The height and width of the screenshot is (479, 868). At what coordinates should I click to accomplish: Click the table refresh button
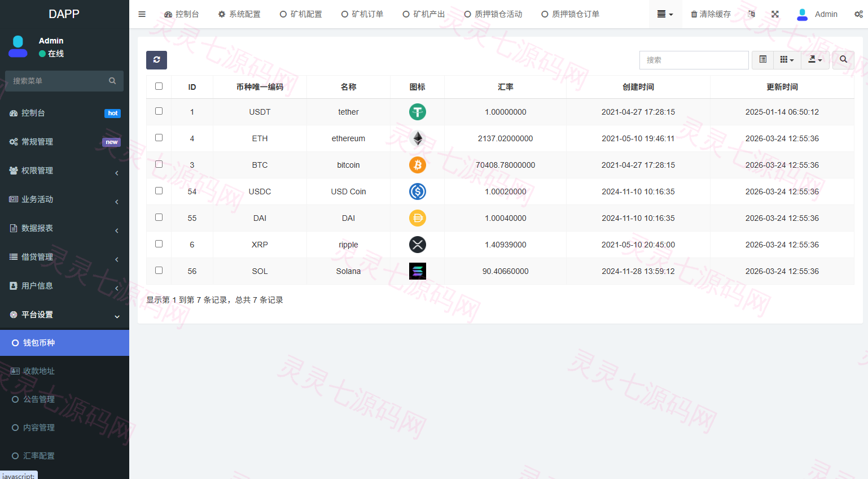[x=156, y=60]
